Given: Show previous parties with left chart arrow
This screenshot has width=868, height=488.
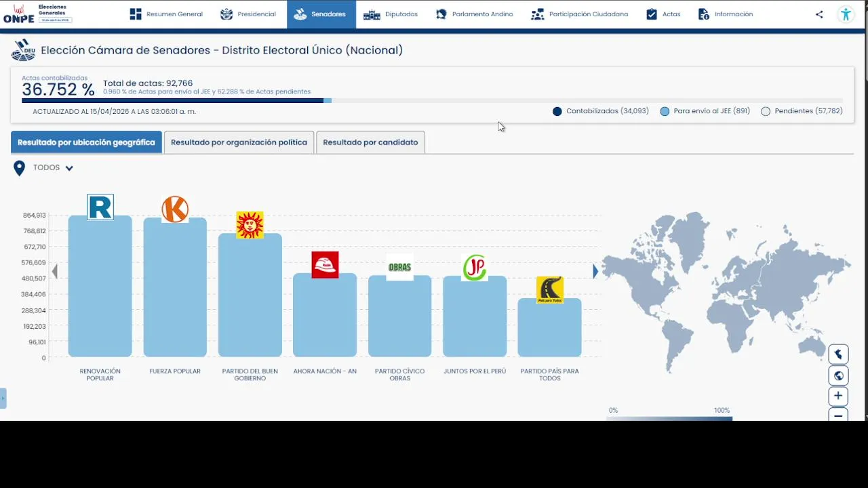Looking at the screenshot, I should pos(55,271).
